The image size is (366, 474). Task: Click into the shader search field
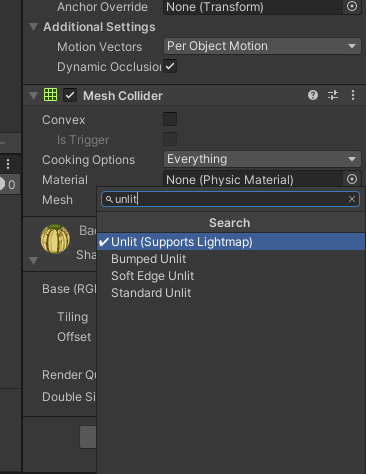point(230,199)
